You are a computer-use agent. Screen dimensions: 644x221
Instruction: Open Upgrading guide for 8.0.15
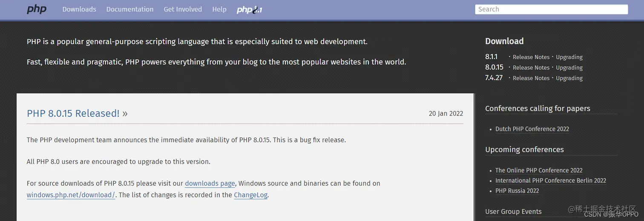pos(569,68)
